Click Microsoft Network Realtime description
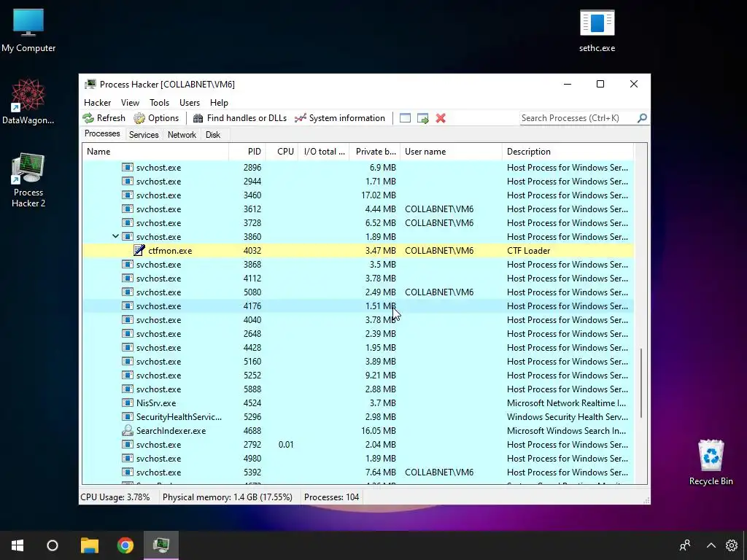747x560 pixels. click(566, 402)
